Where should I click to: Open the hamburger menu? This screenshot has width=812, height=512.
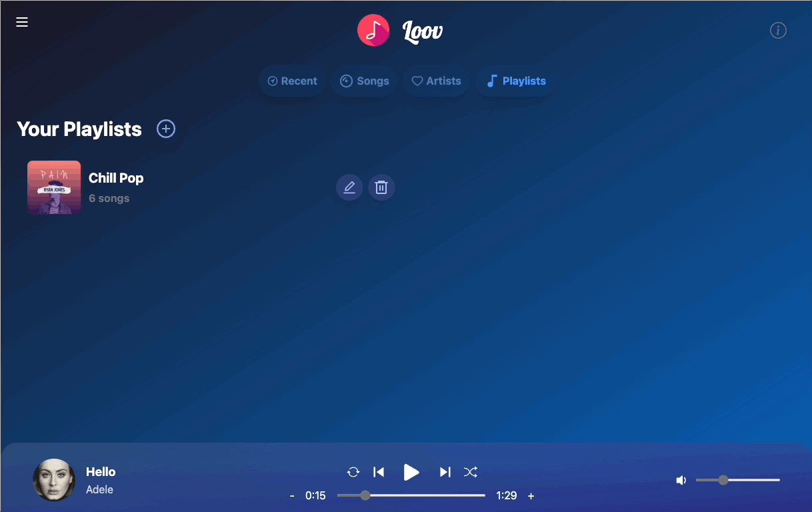[22, 23]
